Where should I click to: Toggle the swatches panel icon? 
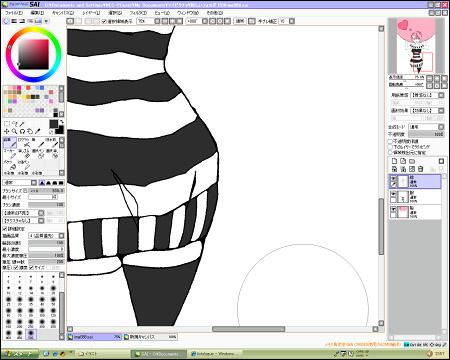click(38, 21)
